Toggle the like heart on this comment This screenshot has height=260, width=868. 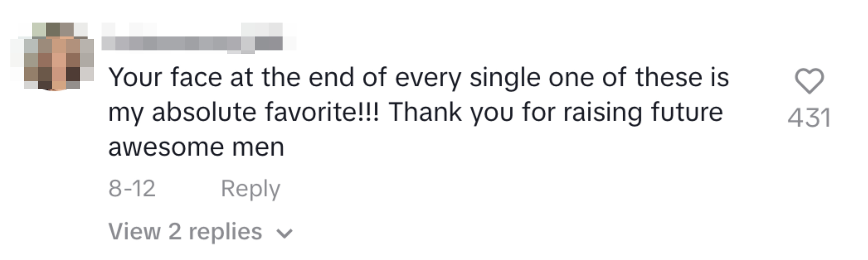(809, 81)
